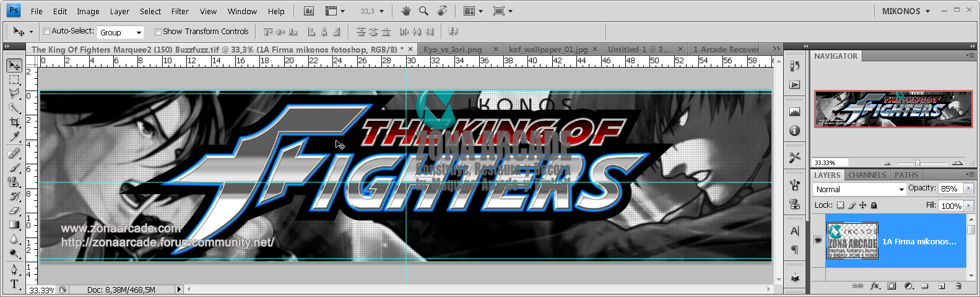Open the Fill slider arrow

click(x=969, y=206)
